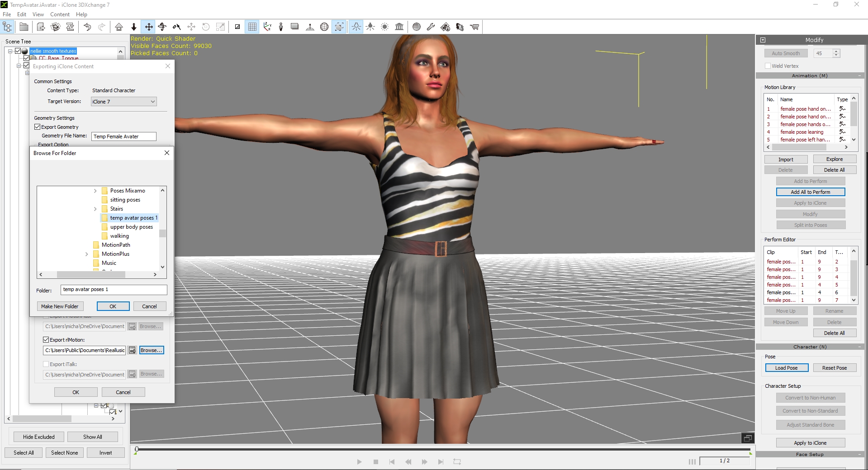868x470 pixels.
Task: Click the Motion Library horizontal scrollbar
Action: point(799,147)
